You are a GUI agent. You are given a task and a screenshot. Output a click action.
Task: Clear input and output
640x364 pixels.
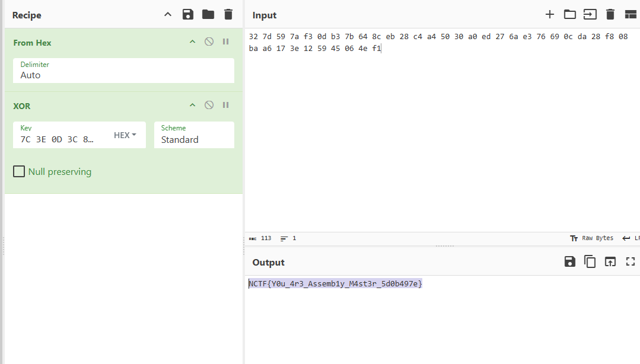[x=610, y=15]
